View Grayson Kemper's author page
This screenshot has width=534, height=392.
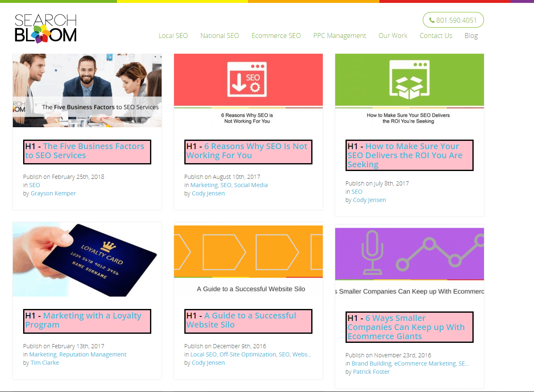pos(53,193)
